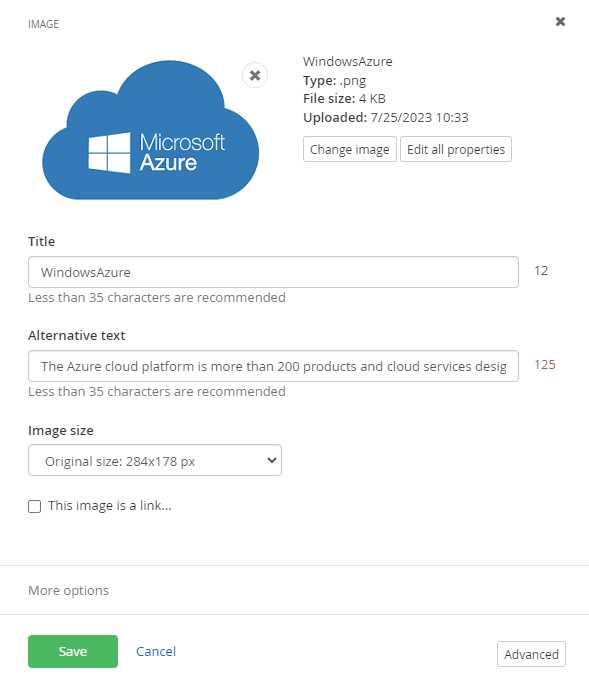Open Edit all properties
The image size is (589, 681).
(x=456, y=149)
